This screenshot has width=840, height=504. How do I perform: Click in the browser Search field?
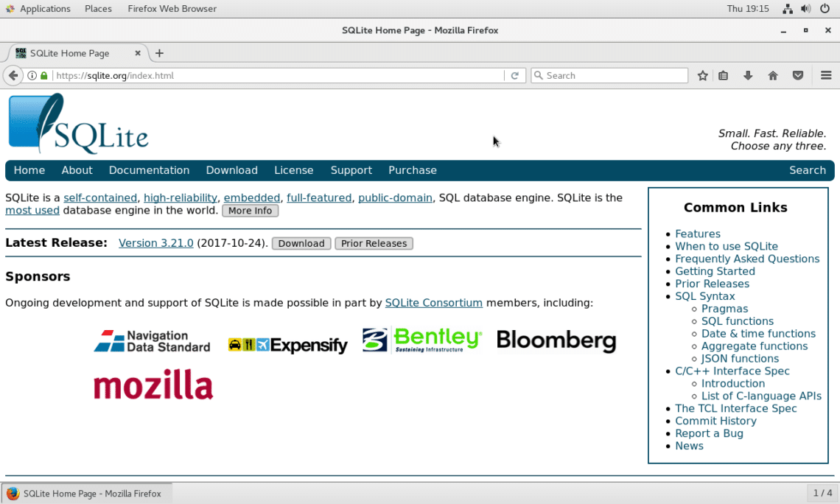point(609,75)
